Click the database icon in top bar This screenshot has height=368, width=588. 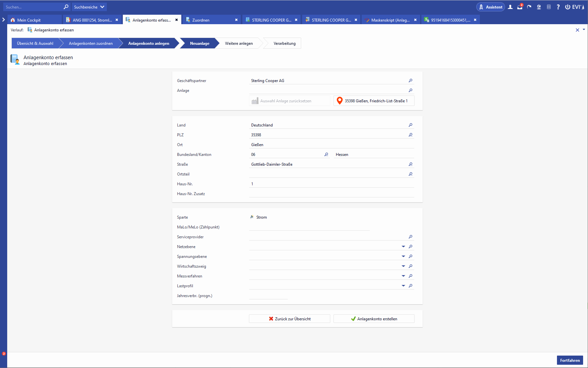[x=549, y=7]
